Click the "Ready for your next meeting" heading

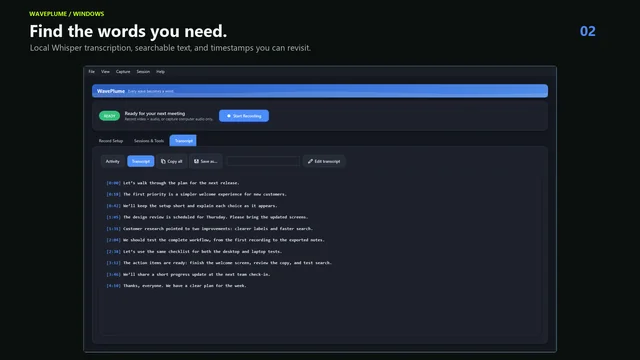(x=155, y=113)
